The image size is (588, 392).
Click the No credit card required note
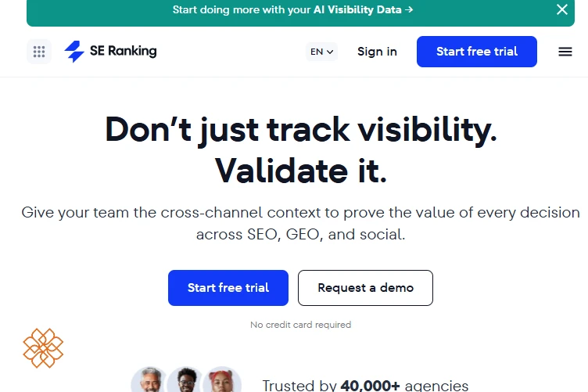[301, 325]
